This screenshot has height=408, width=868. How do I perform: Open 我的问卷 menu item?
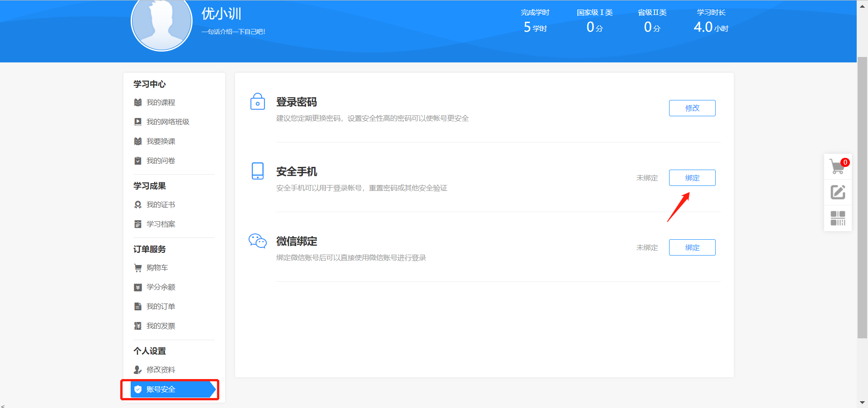(x=160, y=161)
